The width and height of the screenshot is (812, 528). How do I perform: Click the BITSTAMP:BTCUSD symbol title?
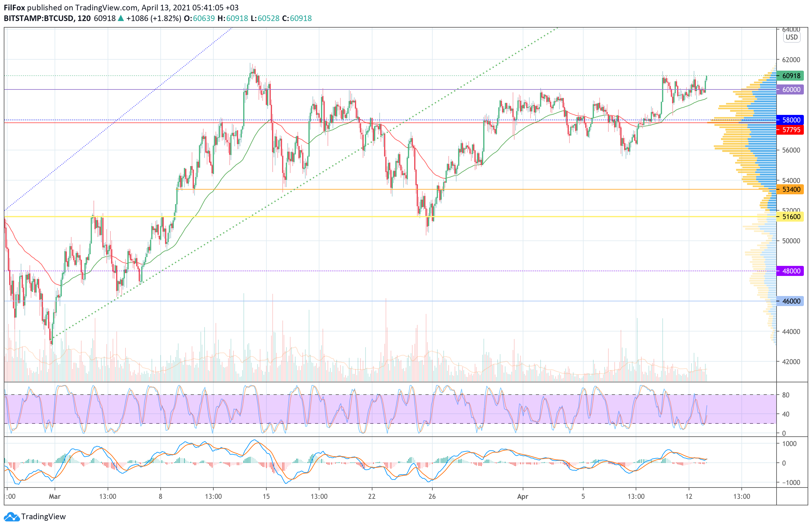coord(38,19)
